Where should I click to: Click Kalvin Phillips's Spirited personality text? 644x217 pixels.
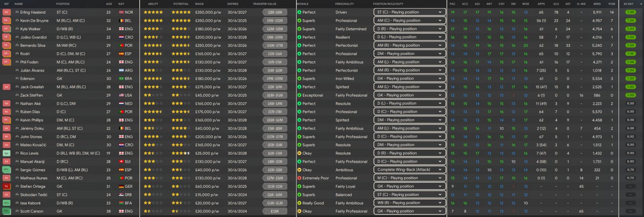pos(342,120)
